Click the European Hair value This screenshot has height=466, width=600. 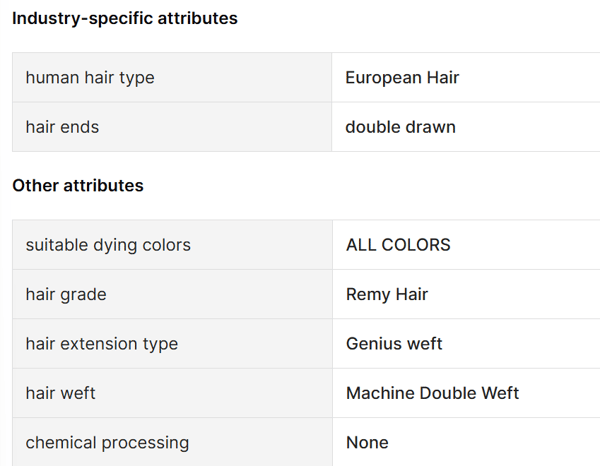point(402,77)
